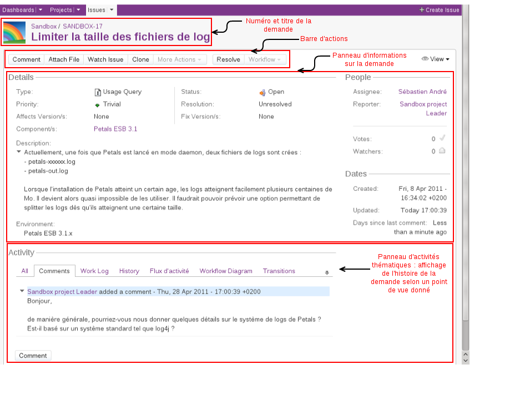Click the Usage Query type icon

pos(97,92)
